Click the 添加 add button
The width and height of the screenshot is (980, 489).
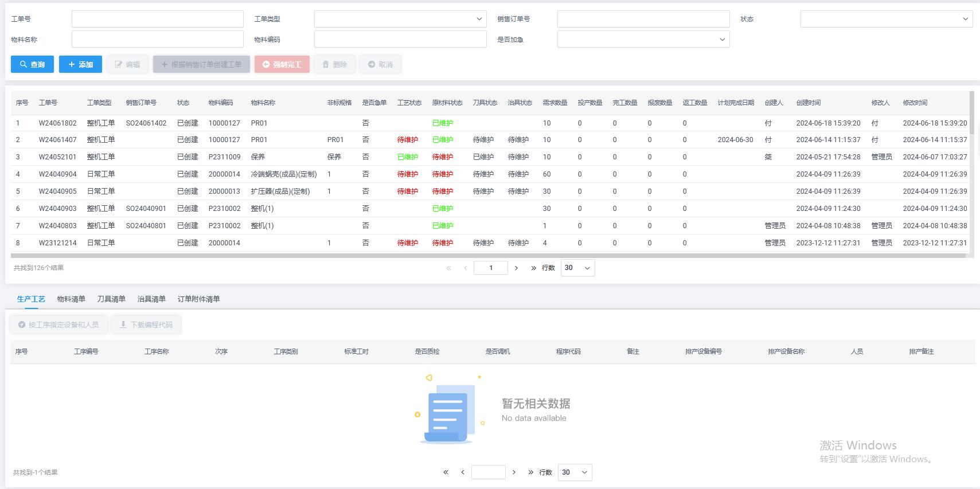pos(80,64)
